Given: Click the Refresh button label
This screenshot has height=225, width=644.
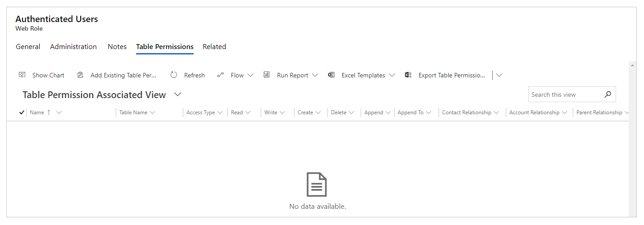Looking at the screenshot, I should point(195,75).
